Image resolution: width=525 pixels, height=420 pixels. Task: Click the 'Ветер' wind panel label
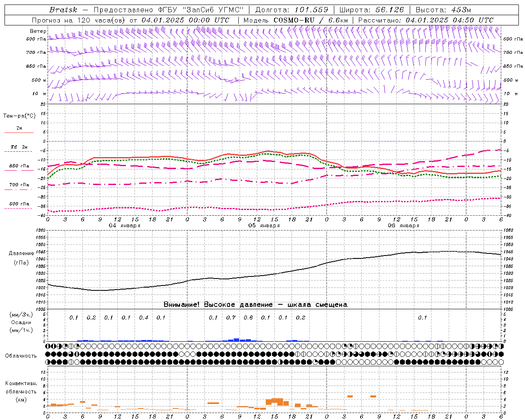click(38, 31)
